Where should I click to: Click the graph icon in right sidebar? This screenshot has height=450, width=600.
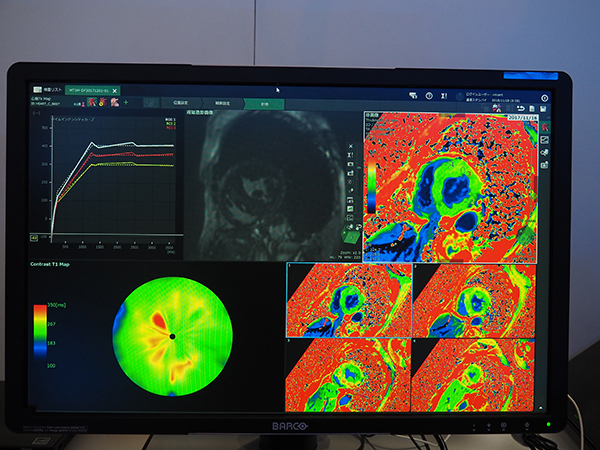(x=545, y=139)
